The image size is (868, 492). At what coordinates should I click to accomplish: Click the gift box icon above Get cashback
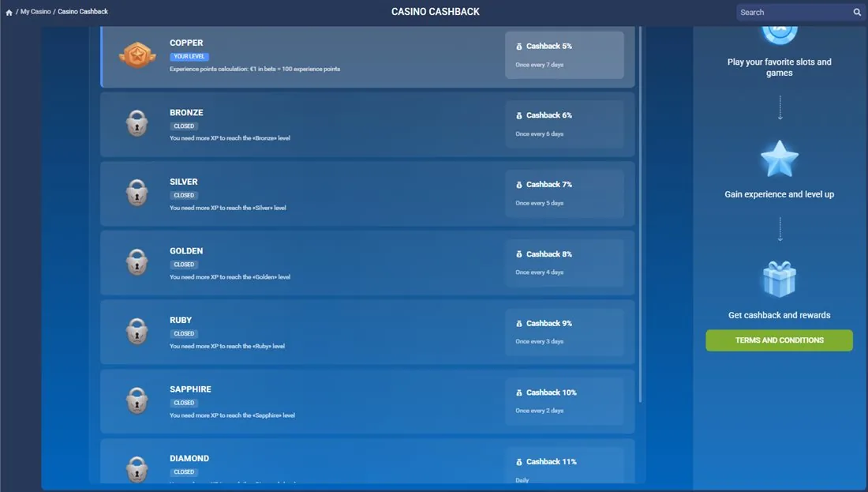780,280
